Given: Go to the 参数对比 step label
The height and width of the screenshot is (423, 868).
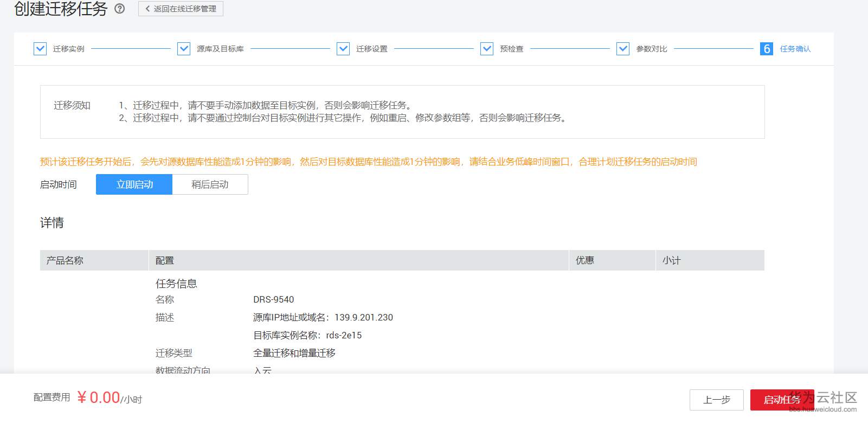Looking at the screenshot, I should 652,49.
